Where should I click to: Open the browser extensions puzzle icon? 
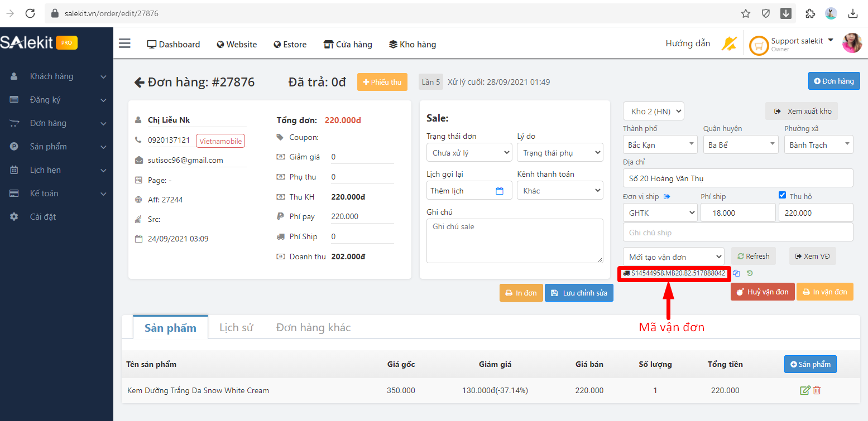pyautogui.click(x=810, y=13)
